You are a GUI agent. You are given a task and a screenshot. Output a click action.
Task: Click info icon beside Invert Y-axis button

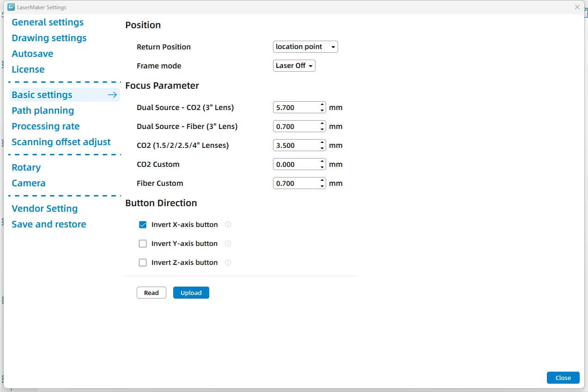click(228, 244)
